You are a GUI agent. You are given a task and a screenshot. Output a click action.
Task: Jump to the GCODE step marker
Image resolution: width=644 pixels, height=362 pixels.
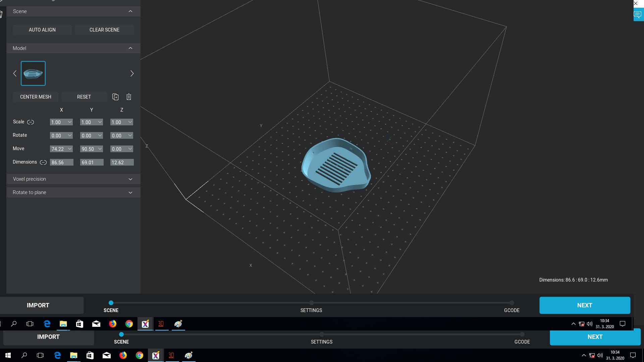pos(512,303)
